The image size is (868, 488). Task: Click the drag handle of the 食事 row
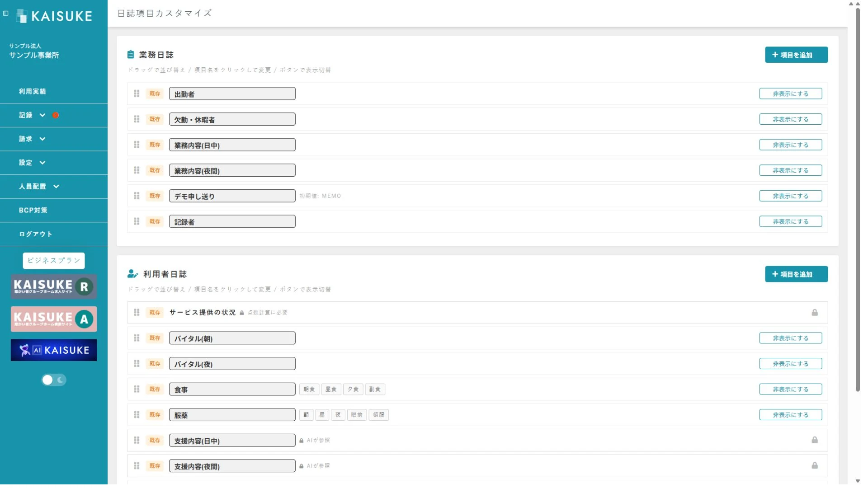pos(137,389)
